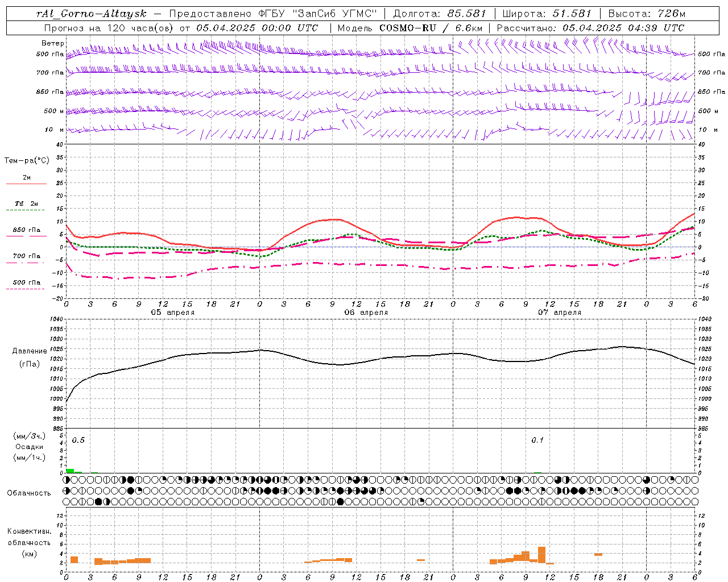Click the Ветер panel label
728x582 pixels.
[x=53, y=43]
